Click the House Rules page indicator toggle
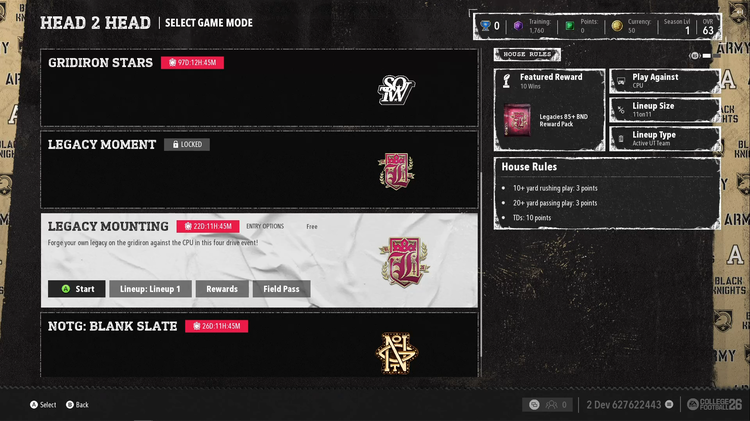Screen dimensions: 750x421 pyautogui.click(x=705, y=56)
